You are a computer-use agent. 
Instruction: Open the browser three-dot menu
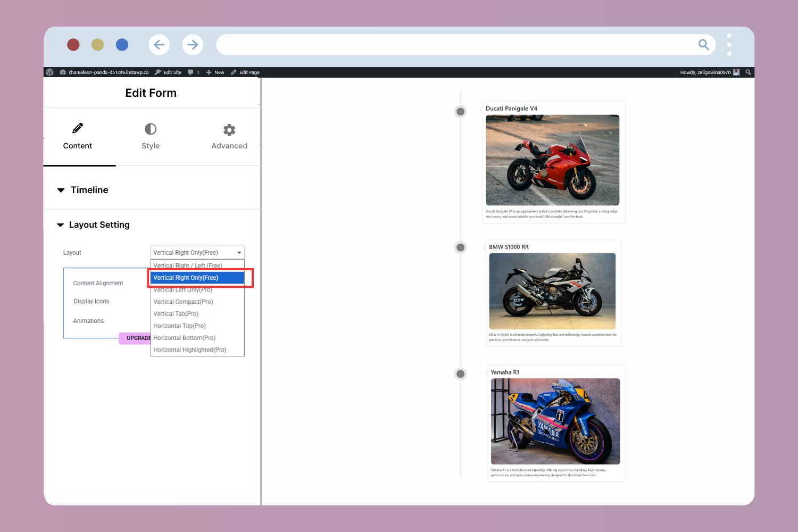pyautogui.click(x=729, y=45)
